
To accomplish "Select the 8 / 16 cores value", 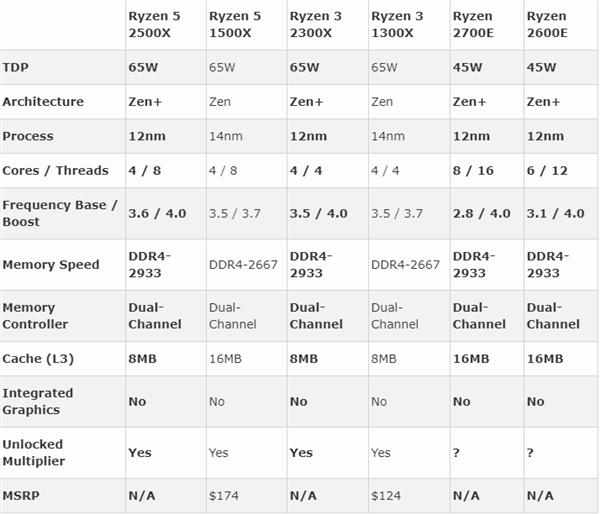I will tap(474, 170).
